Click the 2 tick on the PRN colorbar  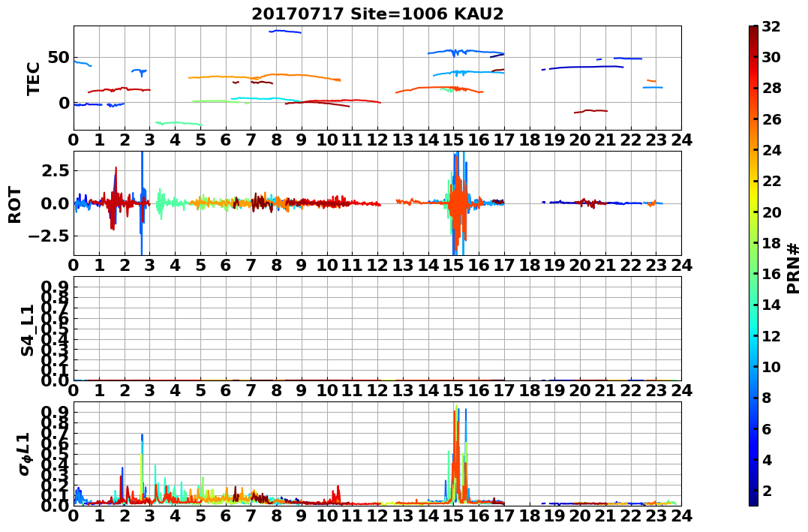pos(767,490)
